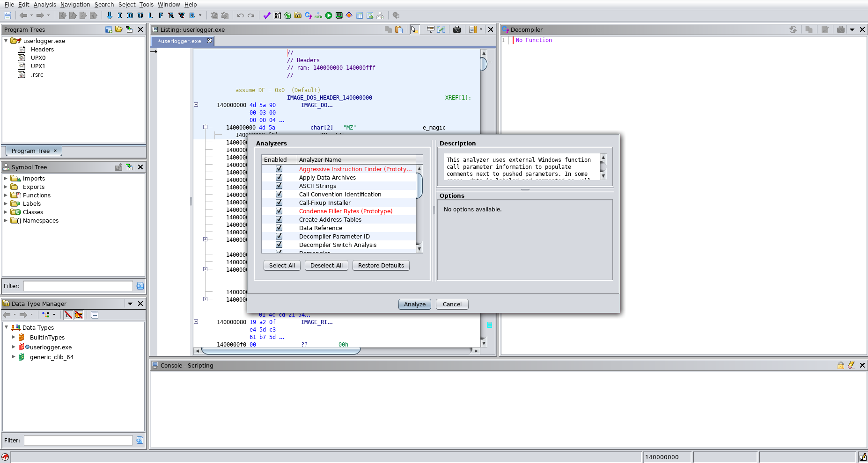Screen dimensions: 868x463
Task: Open Script Manager with green play icon
Action: pos(329,15)
